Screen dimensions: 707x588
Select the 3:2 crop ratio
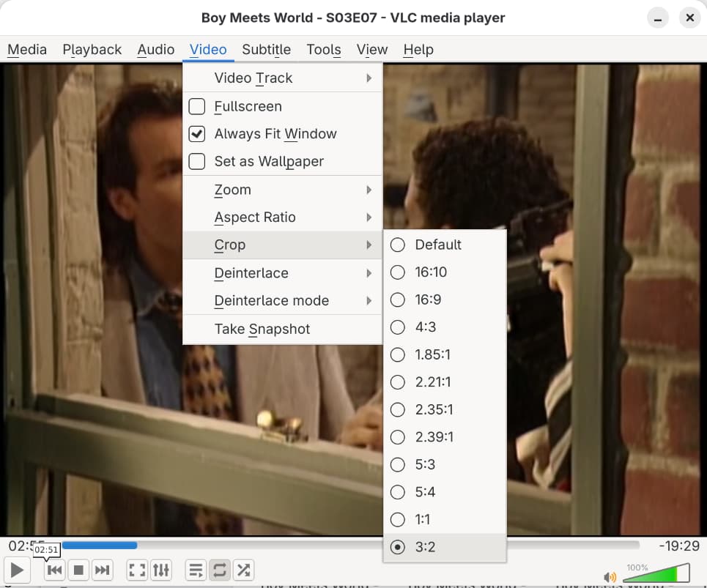[x=445, y=547]
